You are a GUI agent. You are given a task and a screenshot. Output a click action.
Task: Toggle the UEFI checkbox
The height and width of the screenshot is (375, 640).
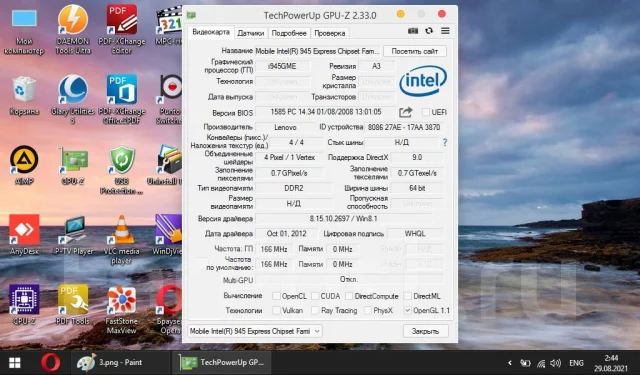(x=425, y=112)
